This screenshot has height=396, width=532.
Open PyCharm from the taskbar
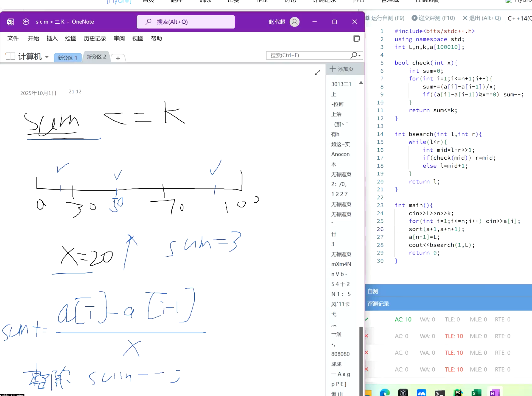458,392
